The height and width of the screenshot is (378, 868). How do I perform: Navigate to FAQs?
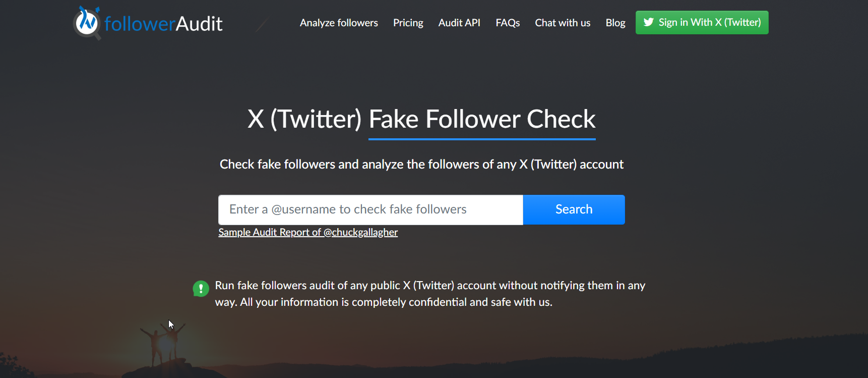508,23
